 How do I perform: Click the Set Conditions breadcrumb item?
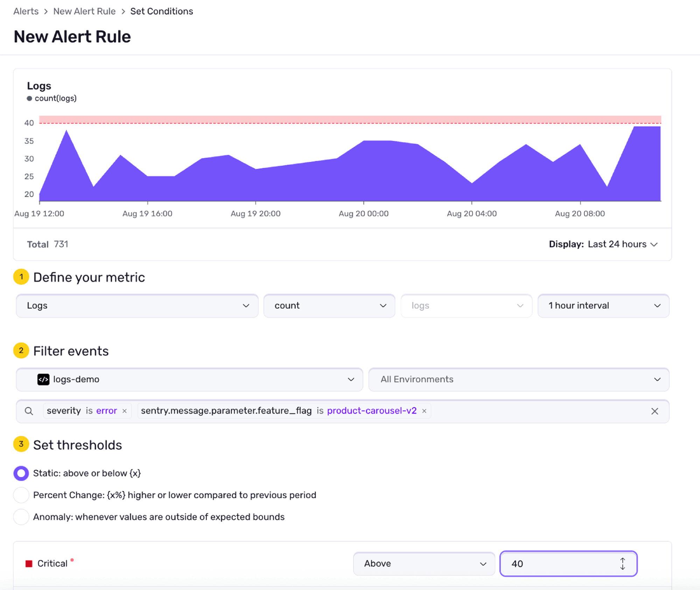(162, 11)
